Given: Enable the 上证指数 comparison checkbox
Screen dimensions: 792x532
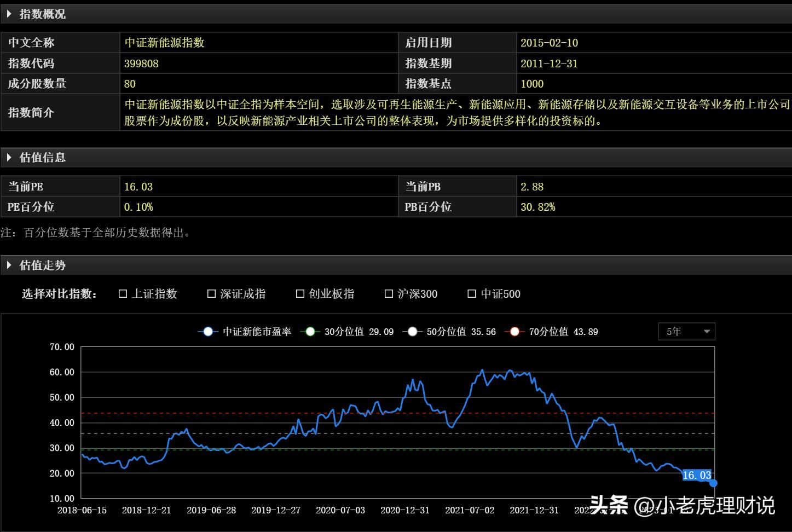Looking at the screenshot, I should tap(123, 293).
